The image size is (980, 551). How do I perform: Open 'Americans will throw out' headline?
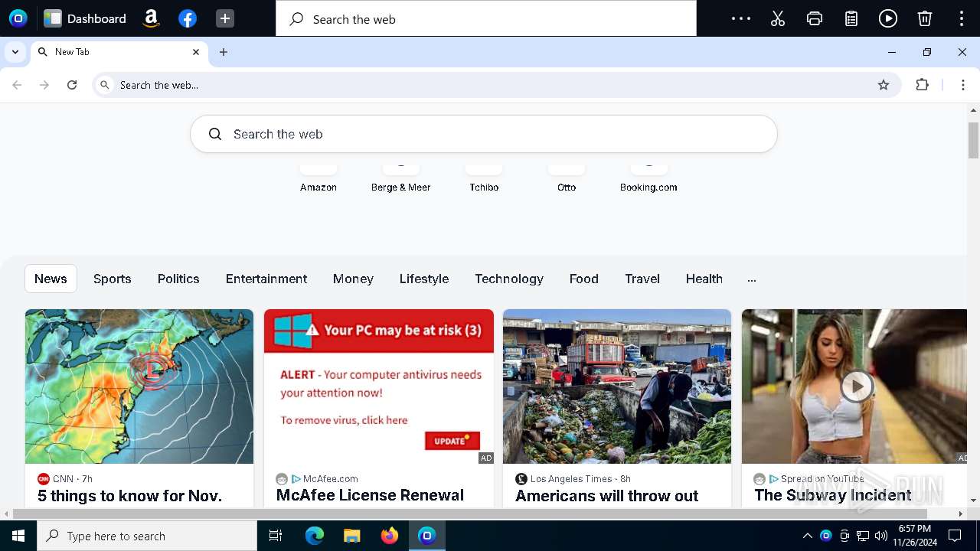click(607, 496)
